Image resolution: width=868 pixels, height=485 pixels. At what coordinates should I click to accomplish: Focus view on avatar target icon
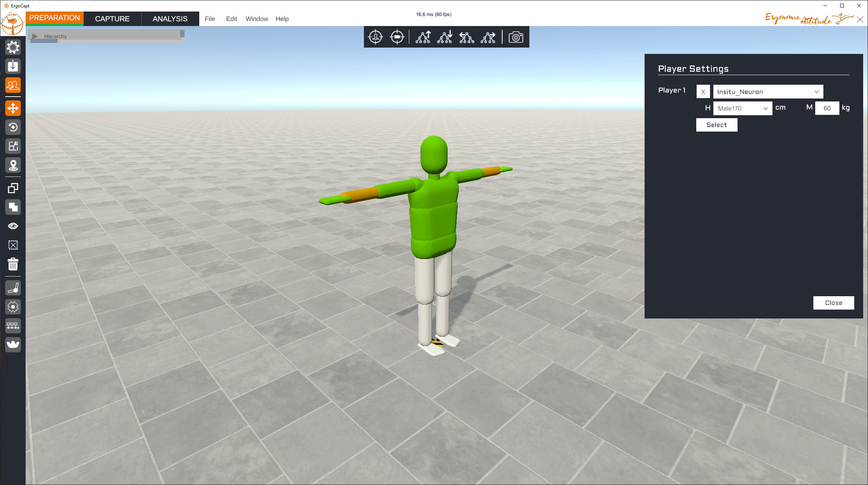click(x=375, y=37)
